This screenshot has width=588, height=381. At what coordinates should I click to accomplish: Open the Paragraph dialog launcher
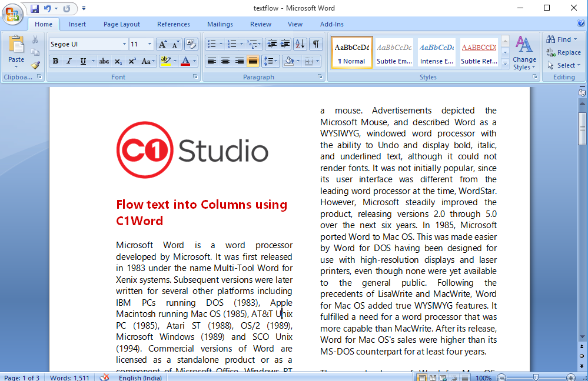click(x=320, y=77)
